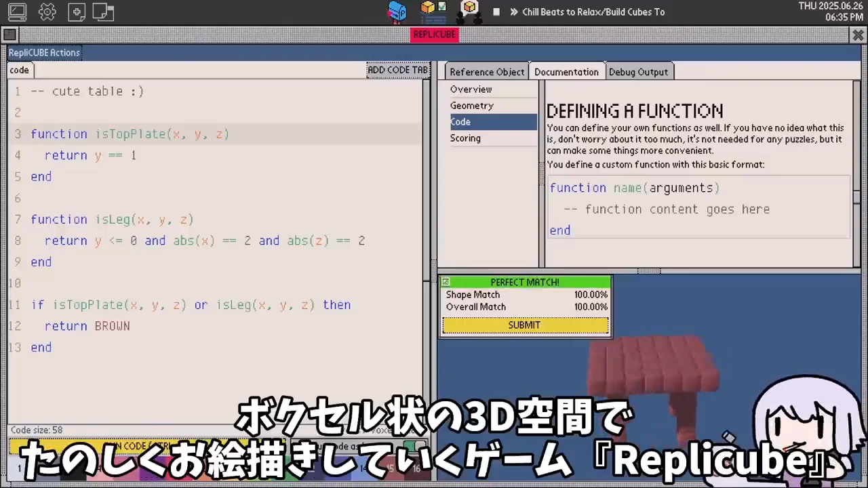Open the gear settings icon
Viewport: 868px width, 488px height.
pyautogui.click(x=47, y=12)
